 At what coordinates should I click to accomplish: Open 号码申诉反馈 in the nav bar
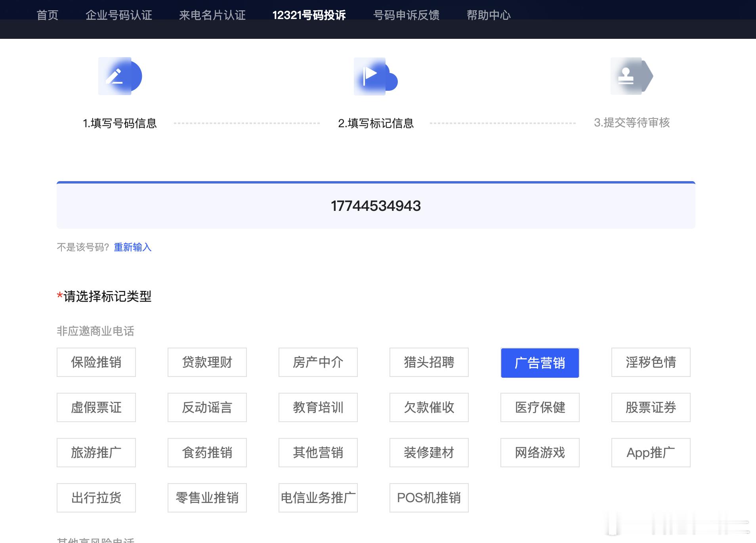tap(407, 15)
